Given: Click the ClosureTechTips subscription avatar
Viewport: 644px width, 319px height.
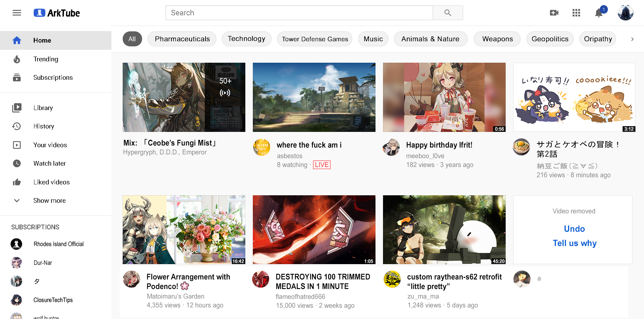Looking at the screenshot, I should point(16,300).
